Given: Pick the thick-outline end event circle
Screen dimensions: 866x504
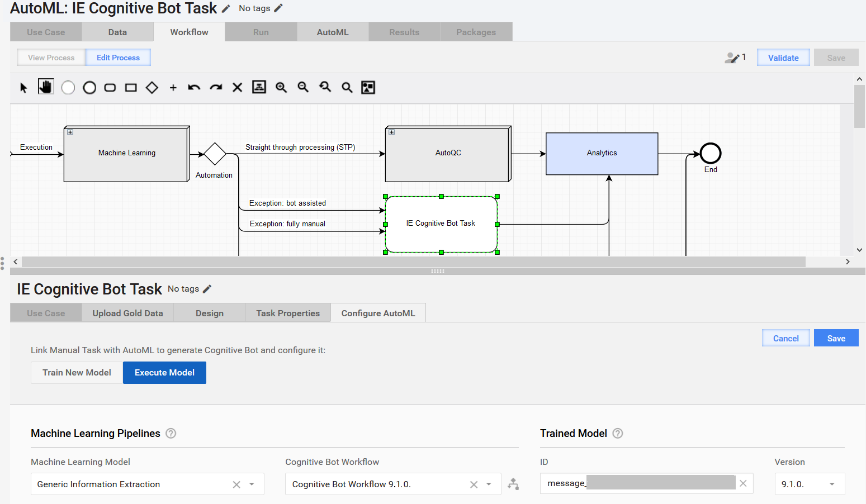Looking at the screenshot, I should pyautogui.click(x=89, y=88).
